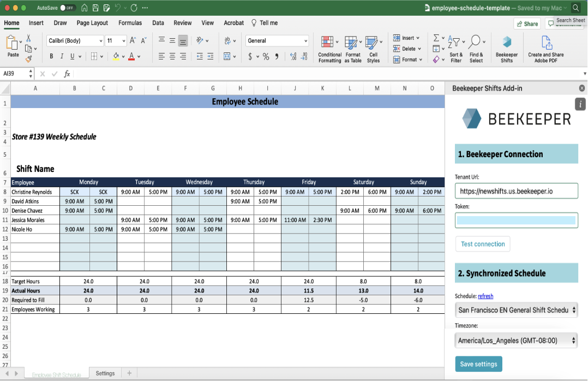Click the Find & Select magnifier icon
The width and height of the screenshot is (588, 381).
475,43
